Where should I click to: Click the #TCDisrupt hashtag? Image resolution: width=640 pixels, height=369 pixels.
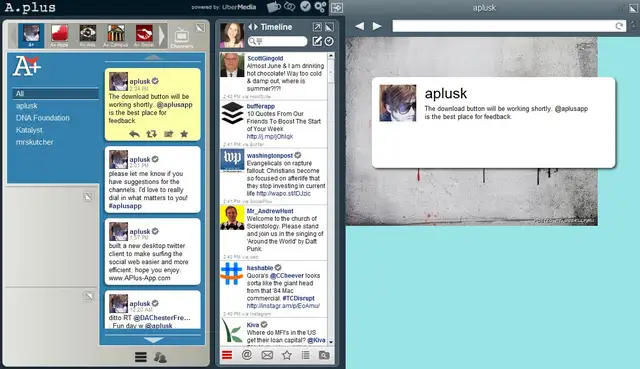[298, 298]
